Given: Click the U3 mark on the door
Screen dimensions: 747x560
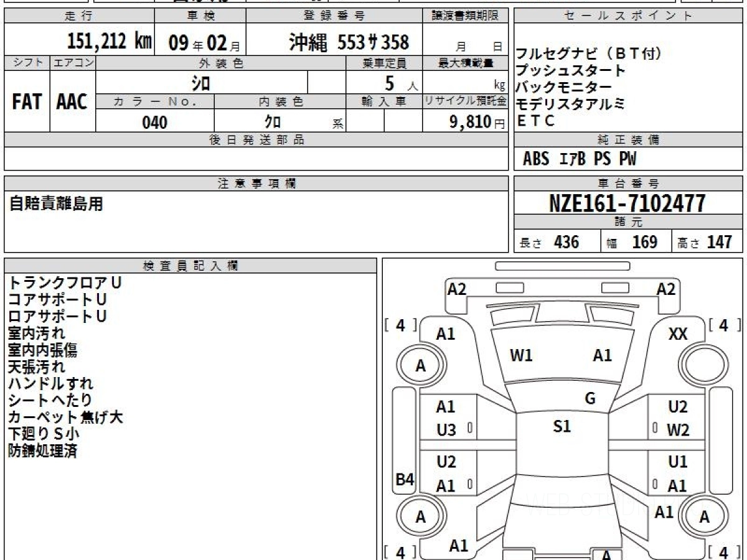Looking at the screenshot, I should tap(446, 430).
